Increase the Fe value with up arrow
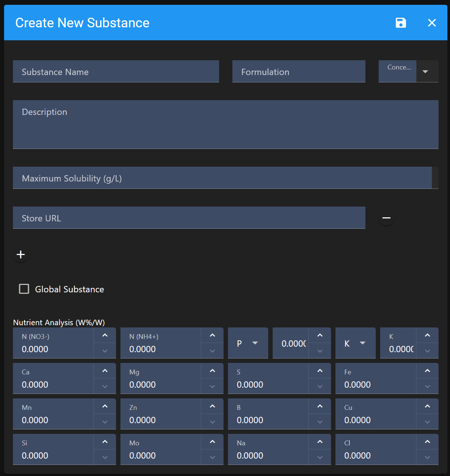The image size is (450, 476). 427,371
